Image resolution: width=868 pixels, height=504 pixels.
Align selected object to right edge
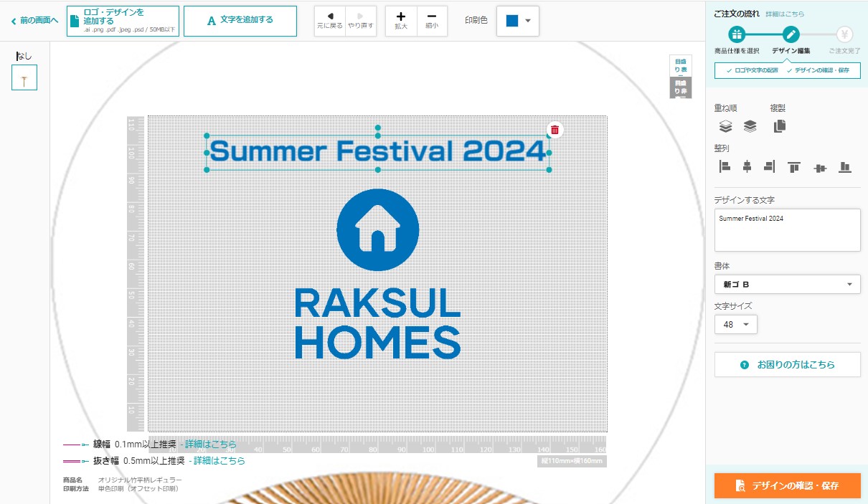pos(770,167)
